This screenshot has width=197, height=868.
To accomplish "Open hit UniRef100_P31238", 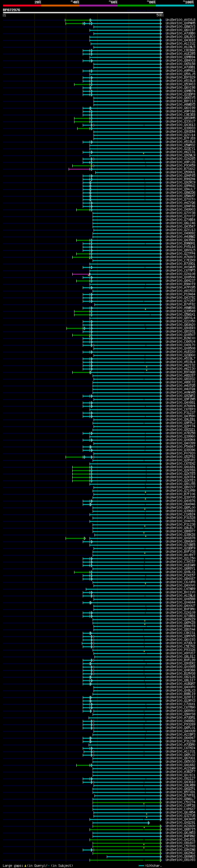I will (180, 525).
